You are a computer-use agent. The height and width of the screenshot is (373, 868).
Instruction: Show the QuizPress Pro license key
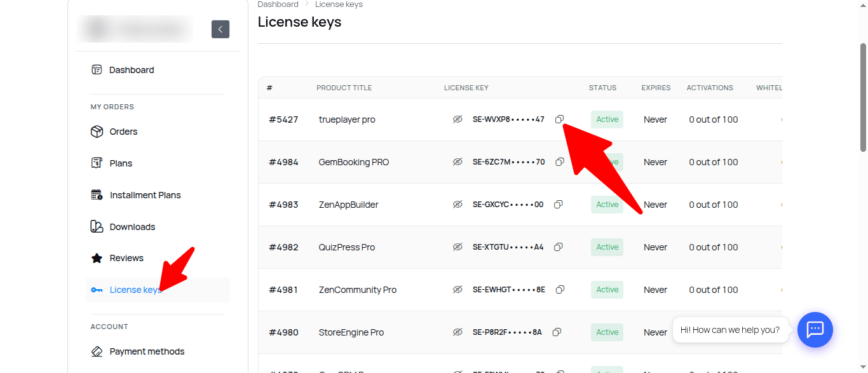pyautogui.click(x=458, y=247)
